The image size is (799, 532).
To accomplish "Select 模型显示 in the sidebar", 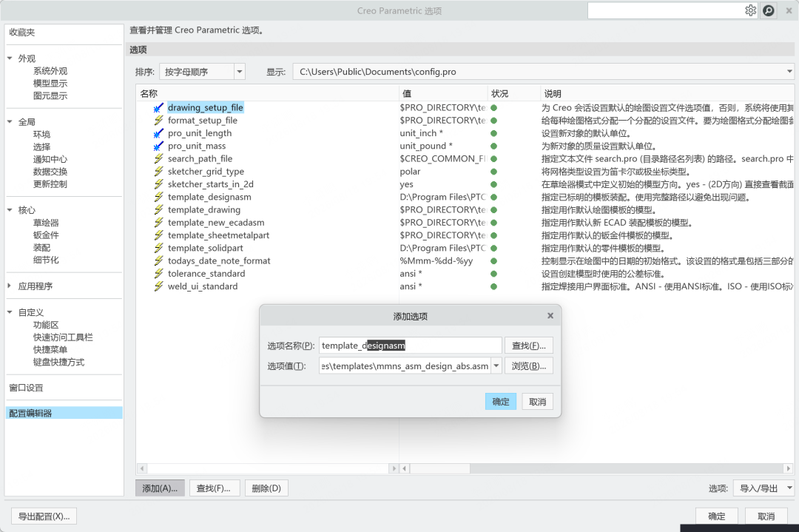I will pyautogui.click(x=50, y=83).
